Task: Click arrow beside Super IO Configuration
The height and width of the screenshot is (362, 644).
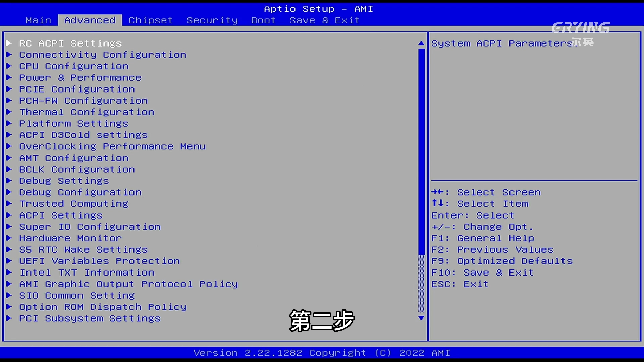Action: click(9, 226)
